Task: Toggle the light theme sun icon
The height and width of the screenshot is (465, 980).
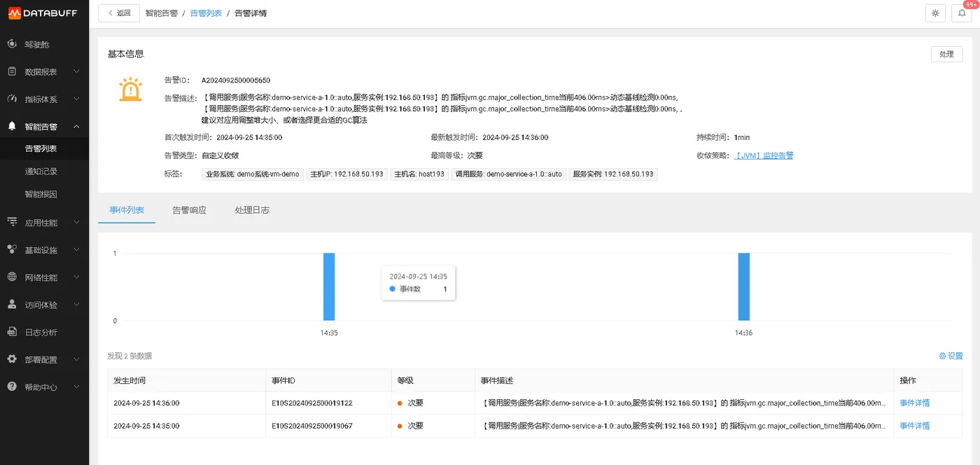Action: tap(935, 13)
